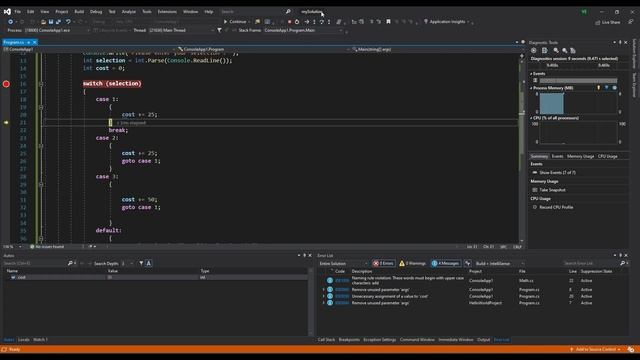Click the Autos filter funnel icon
Viewport: 640px width, 360px height.
(141, 263)
